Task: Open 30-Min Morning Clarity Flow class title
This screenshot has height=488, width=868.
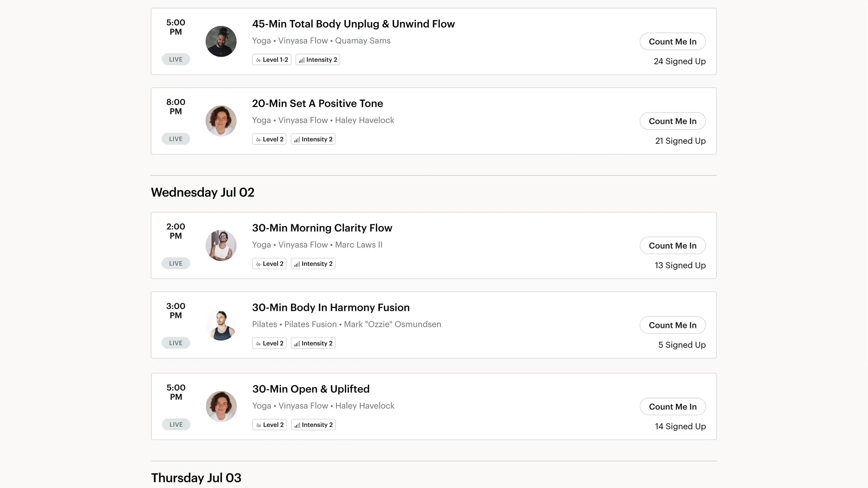Action: click(322, 228)
